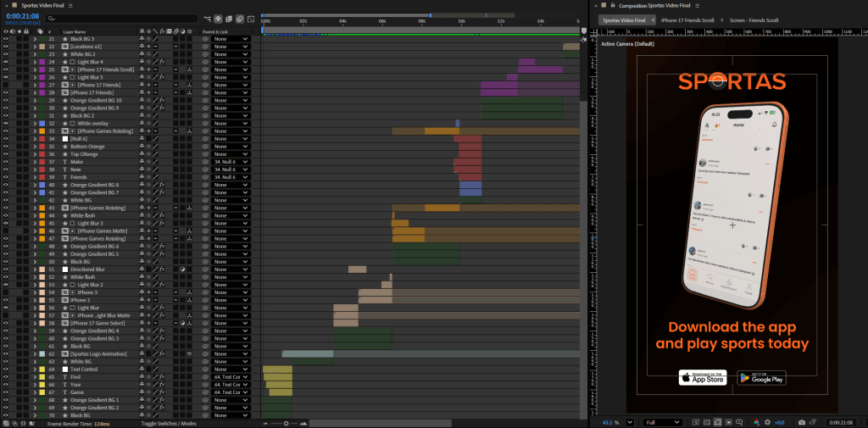Hide the Directional Blur layer

(x=6, y=270)
